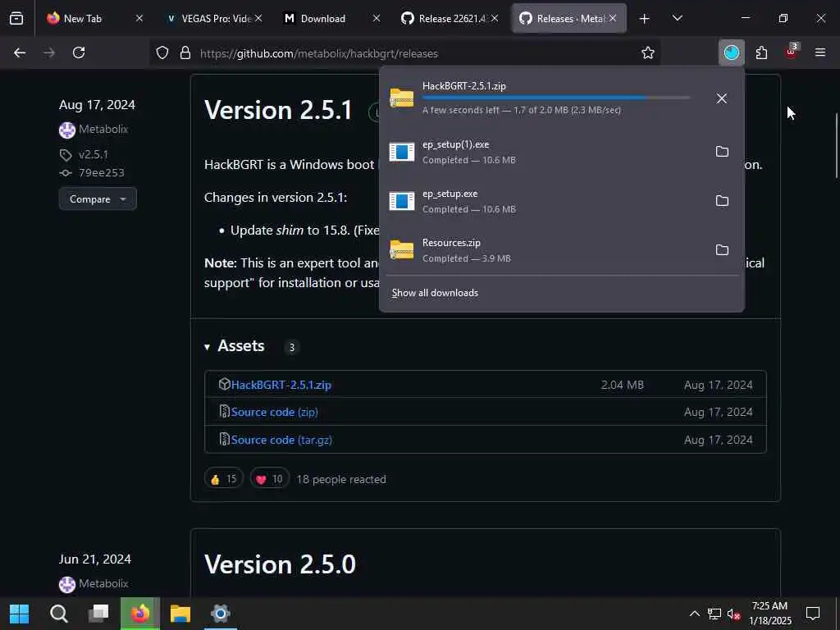This screenshot has width=840, height=630.
Task: Open the tracking protection shield icon
Action: pyautogui.click(x=162, y=52)
